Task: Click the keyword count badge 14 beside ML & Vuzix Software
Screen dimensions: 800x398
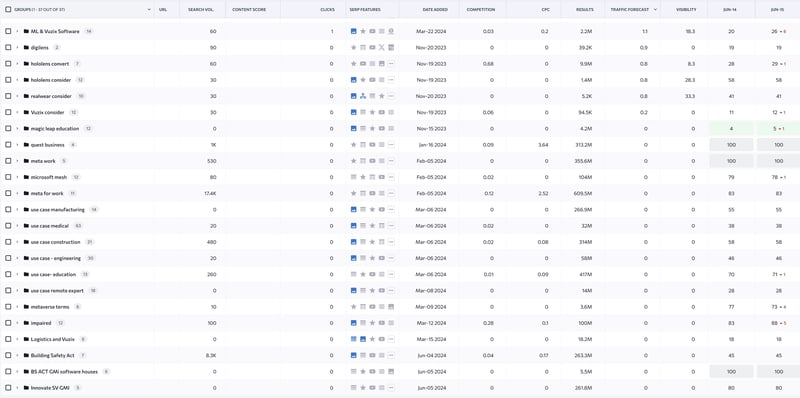Action: [89, 31]
